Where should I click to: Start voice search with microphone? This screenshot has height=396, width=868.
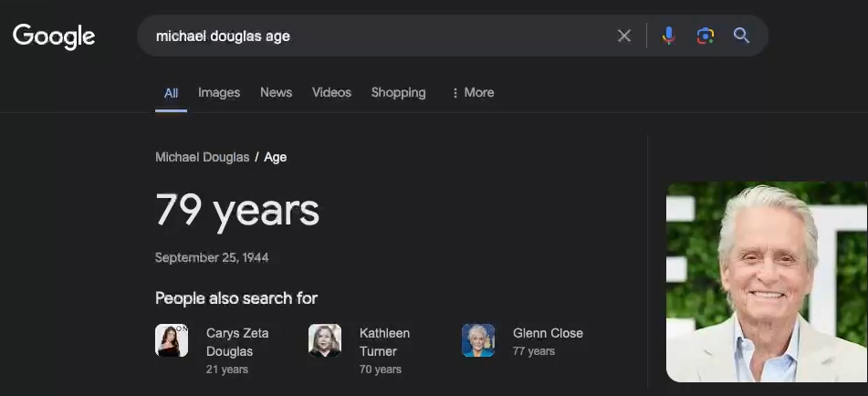tap(668, 36)
